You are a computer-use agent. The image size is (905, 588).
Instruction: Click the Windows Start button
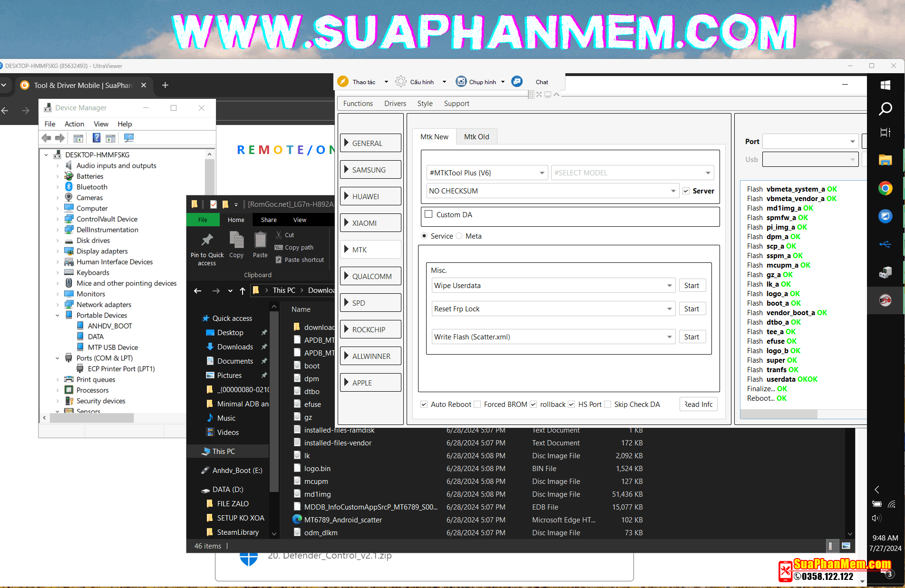pos(885,85)
